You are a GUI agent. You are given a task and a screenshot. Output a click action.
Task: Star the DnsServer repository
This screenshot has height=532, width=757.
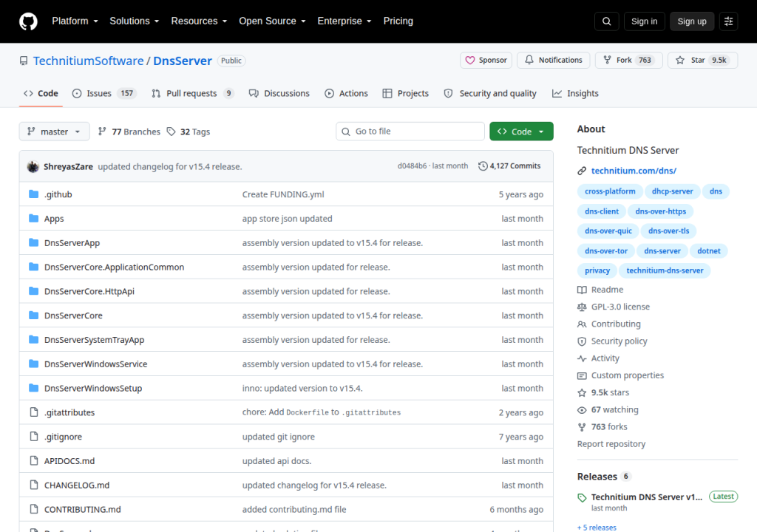pyautogui.click(x=702, y=60)
